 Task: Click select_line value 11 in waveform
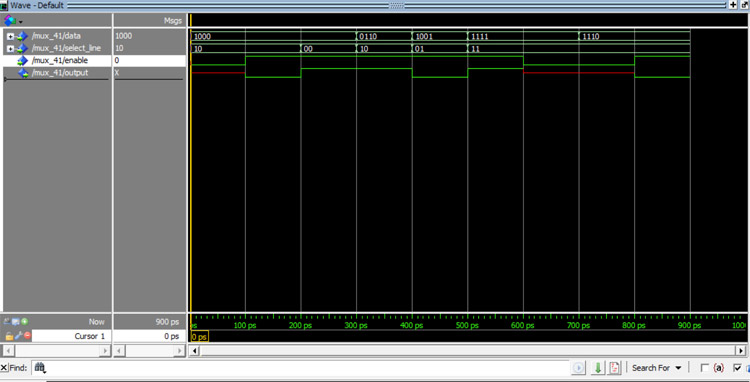pyautogui.click(x=475, y=49)
